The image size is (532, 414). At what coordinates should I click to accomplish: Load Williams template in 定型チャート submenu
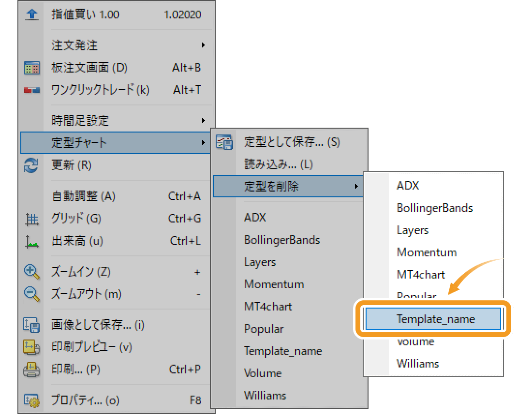click(x=289, y=395)
